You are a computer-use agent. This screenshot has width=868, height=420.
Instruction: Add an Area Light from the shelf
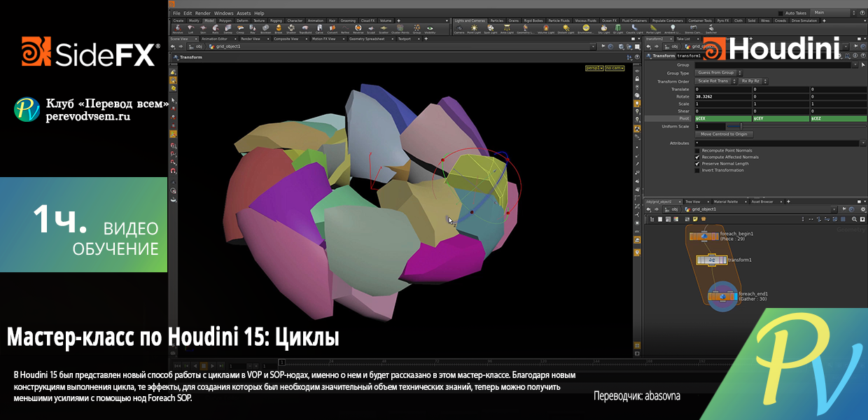coord(507,29)
